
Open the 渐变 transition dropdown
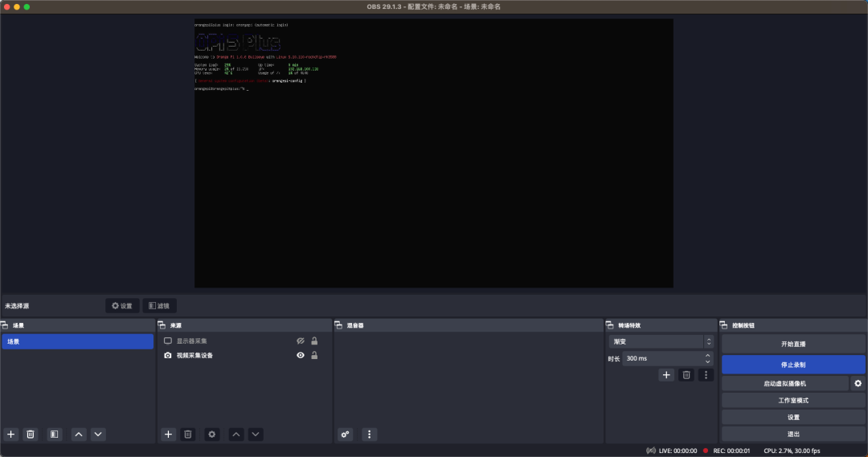tap(661, 342)
